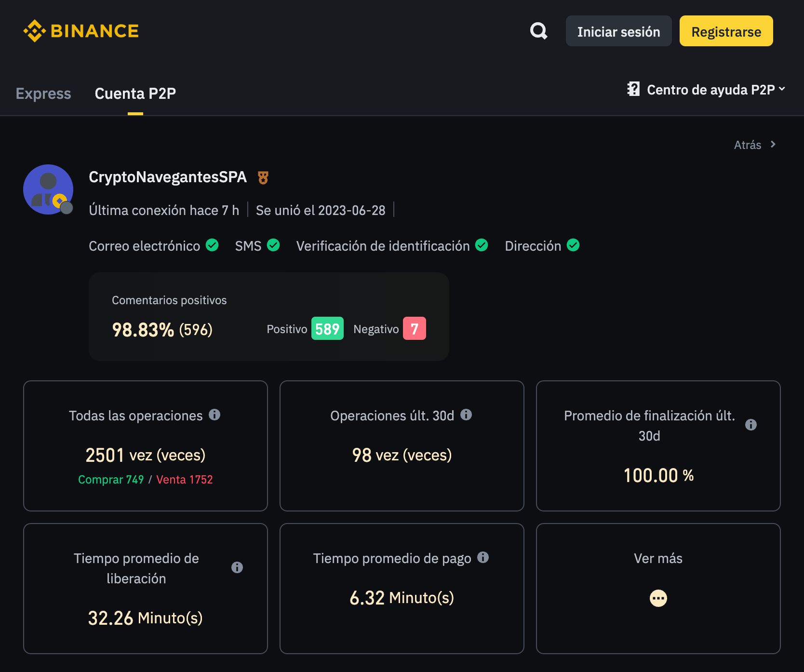Viewport: 804px width, 672px height.
Task: Click the Binance logo
Action: coord(81,31)
